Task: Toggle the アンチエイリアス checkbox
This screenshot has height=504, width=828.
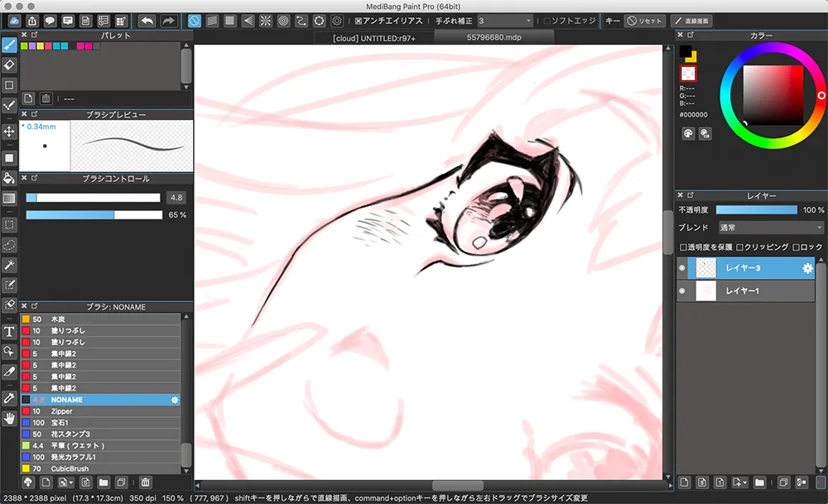Action: pos(358,21)
